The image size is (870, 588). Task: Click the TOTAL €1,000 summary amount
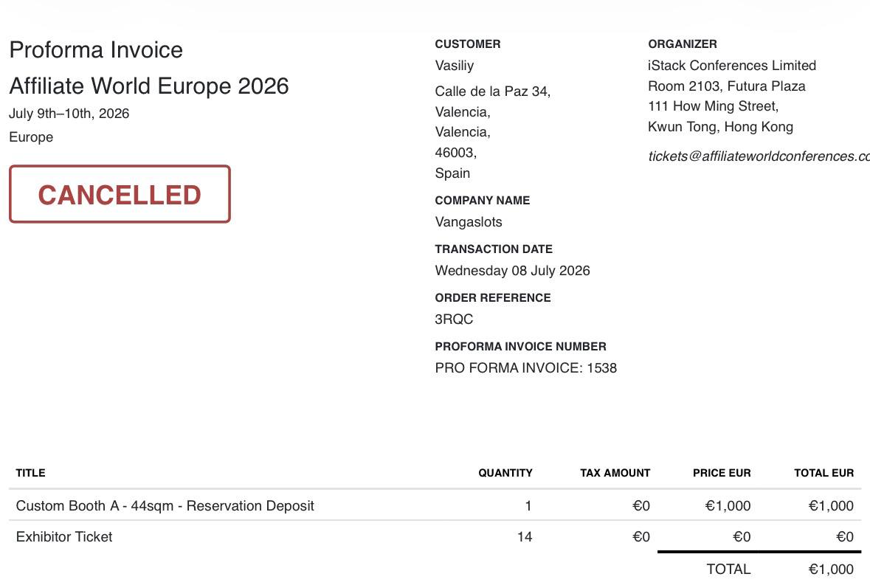(x=831, y=569)
